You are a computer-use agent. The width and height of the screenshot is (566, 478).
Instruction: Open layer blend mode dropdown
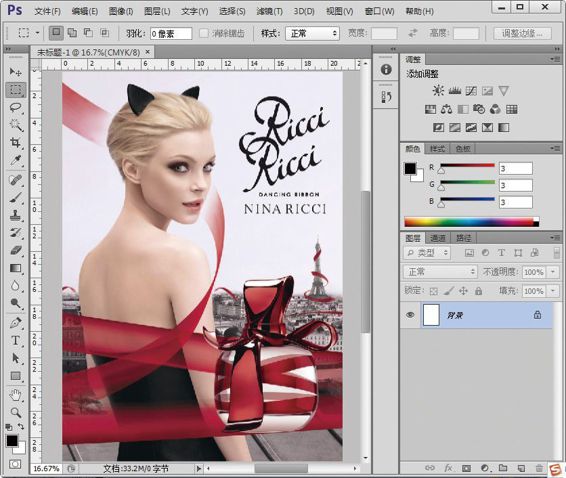tap(440, 271)
